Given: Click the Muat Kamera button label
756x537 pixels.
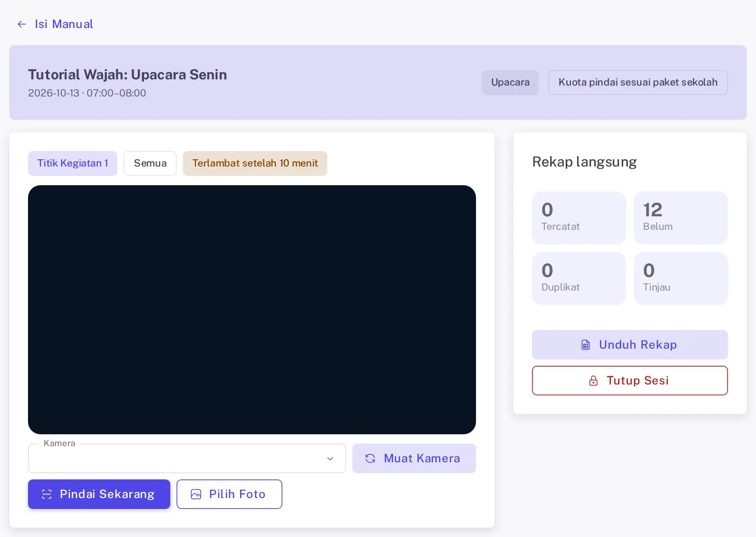Looking at the screenshot, I should tap(422, 459).
